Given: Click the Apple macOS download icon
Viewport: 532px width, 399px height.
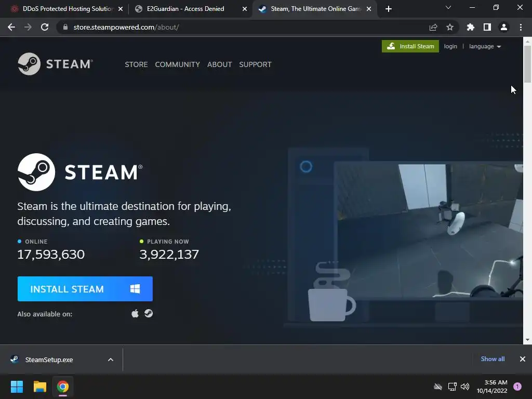Looking at the screenshot, I should (135, 313).
